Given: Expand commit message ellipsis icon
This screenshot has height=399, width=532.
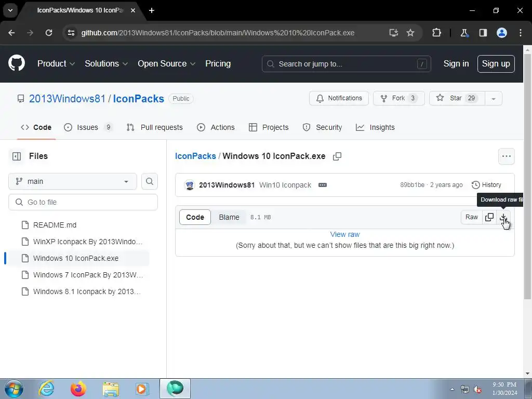Looking at the screenshot, I should coord(322,185).
